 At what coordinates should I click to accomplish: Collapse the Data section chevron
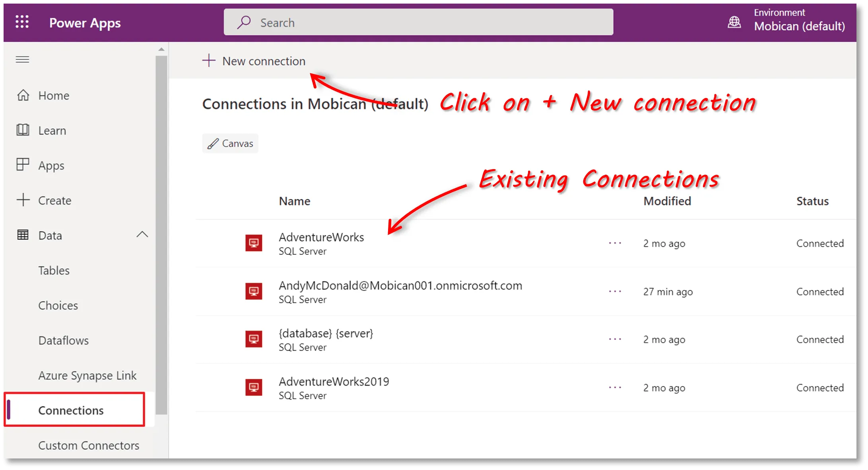click(x=142, y=235)
